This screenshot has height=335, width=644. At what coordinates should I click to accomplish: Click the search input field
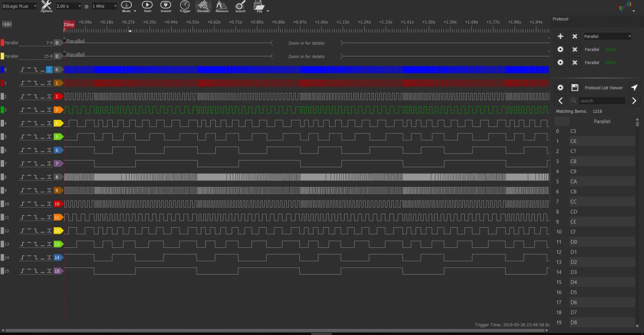pos(602,101)
